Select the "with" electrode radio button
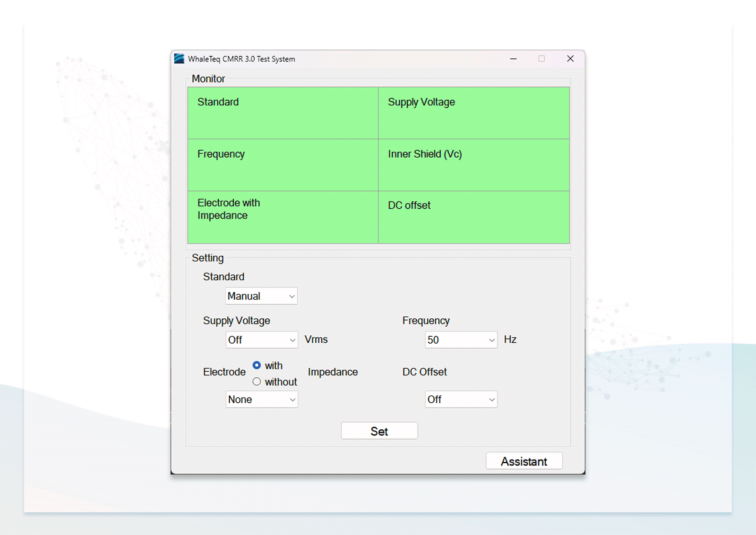Screen dimensions: 756x535 click(257, 365)
